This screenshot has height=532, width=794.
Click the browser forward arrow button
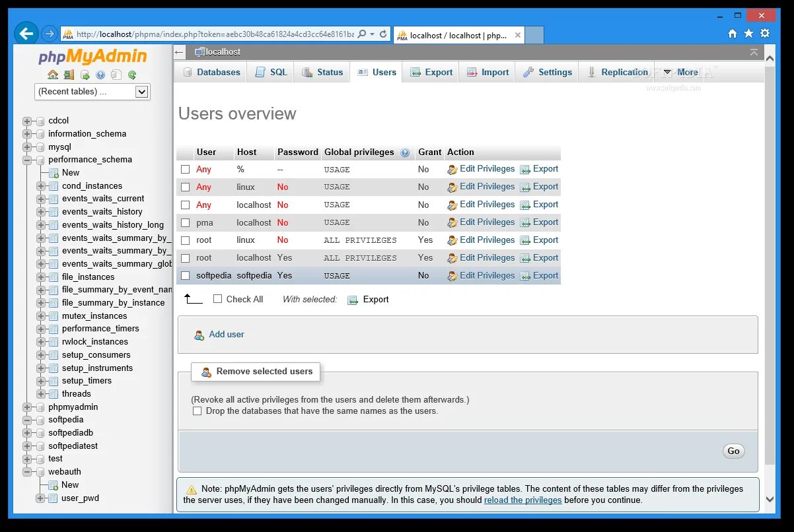tap(50, 33)
